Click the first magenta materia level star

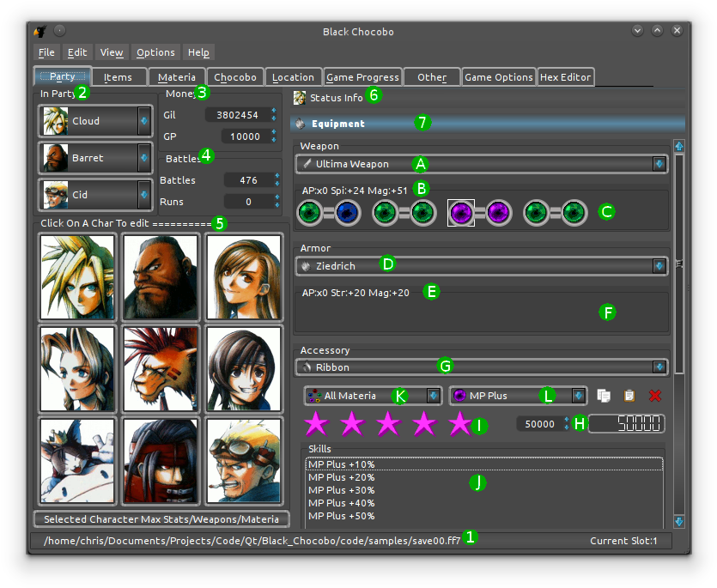[317, 423]
